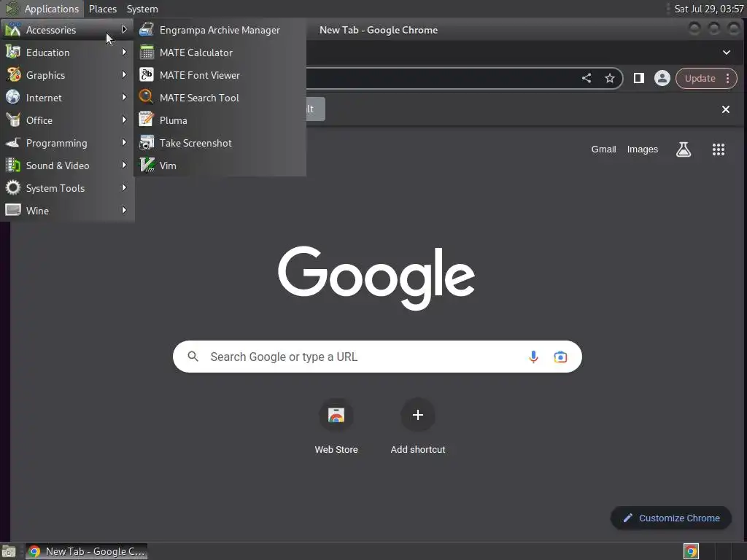Click the Internet globe icon
The height and width of the screenshot is (560, 747).
(13, 97)
